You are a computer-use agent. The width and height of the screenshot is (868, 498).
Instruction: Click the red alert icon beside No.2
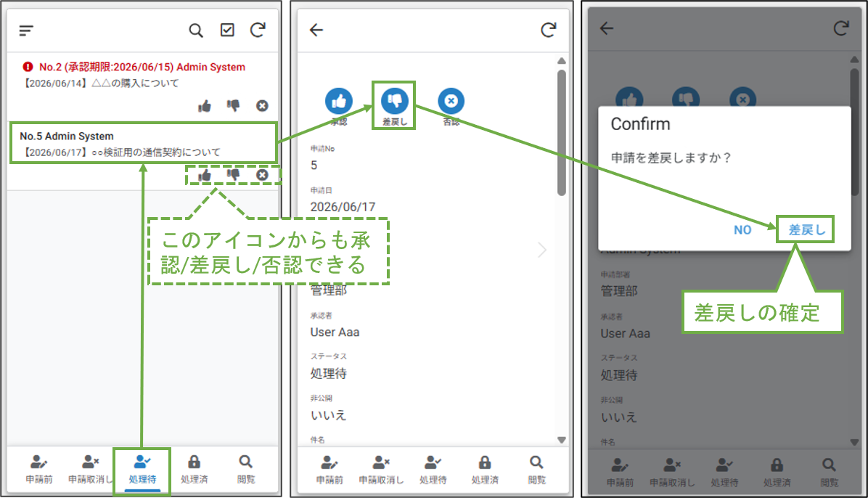tap(28, 67)
